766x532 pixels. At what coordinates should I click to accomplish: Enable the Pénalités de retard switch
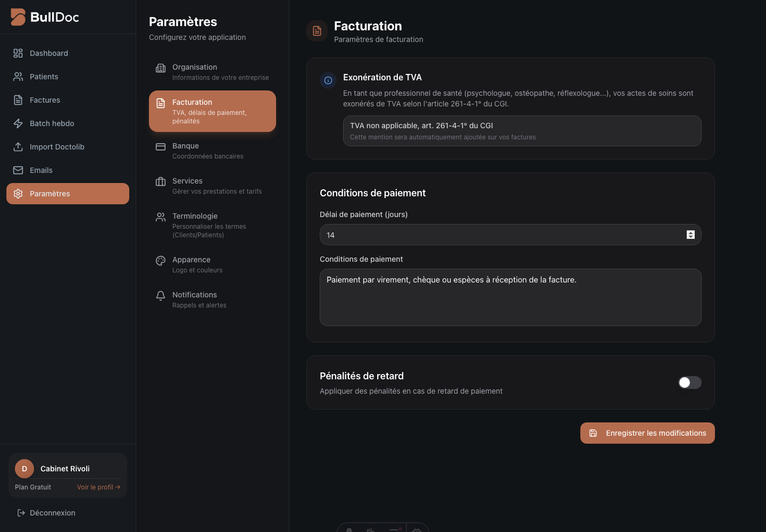(689, 383)
